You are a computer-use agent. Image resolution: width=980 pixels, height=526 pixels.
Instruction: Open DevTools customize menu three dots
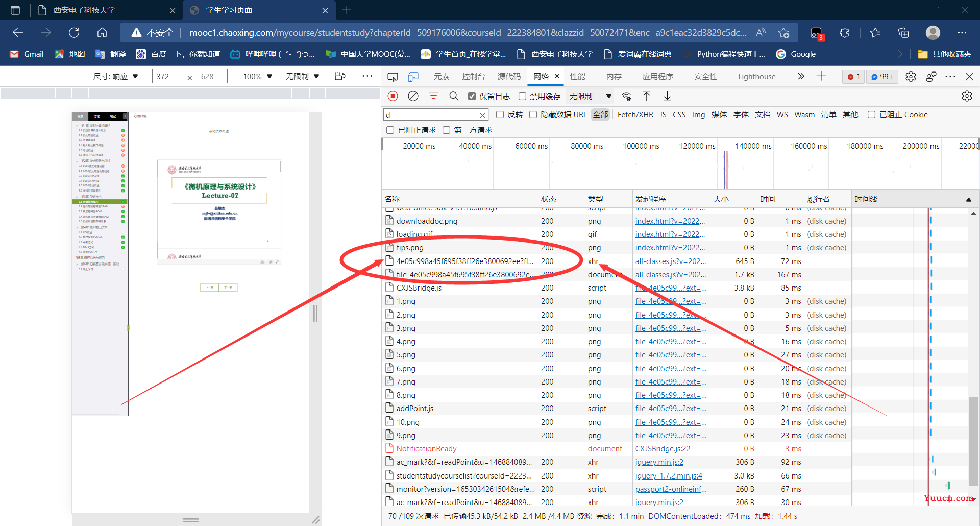click(x=950, y=77)
